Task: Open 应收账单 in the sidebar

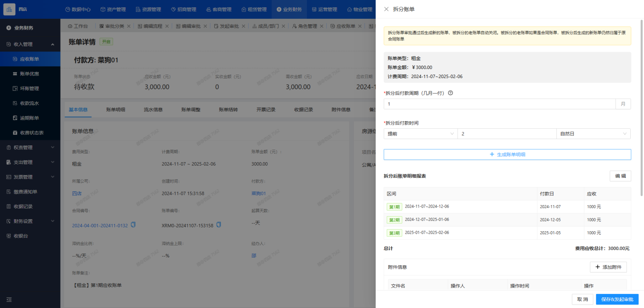Action: [x=30, y=59]
